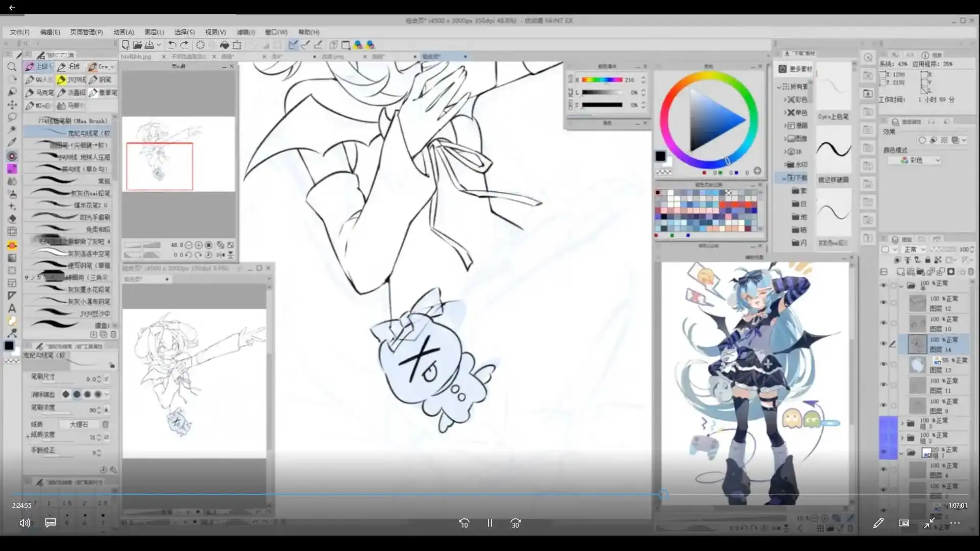
Task: Click the Undo arrow icon
Action: click(172, 45)
